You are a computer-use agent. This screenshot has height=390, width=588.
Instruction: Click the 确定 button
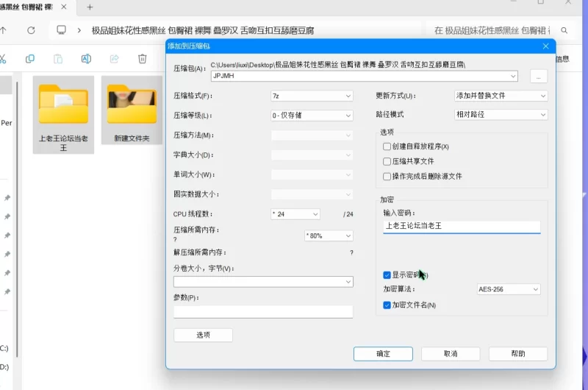click(383, 354)
